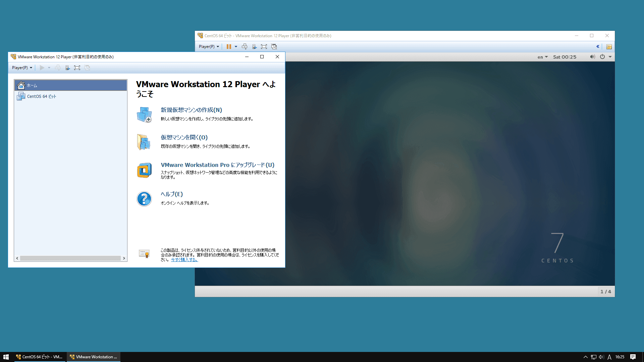This screenshot has height=362, width=644.
Task: Expand system menu arrow in CentOS top bar
Action: (x=610, y=57)
